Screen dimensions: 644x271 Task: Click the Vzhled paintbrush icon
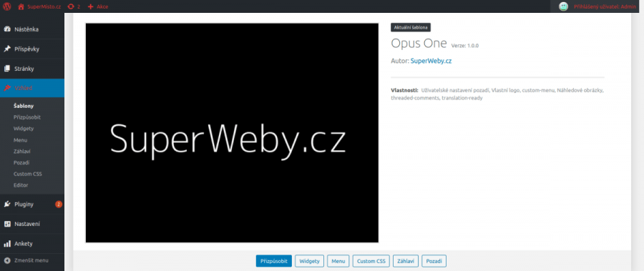point(7,88)
